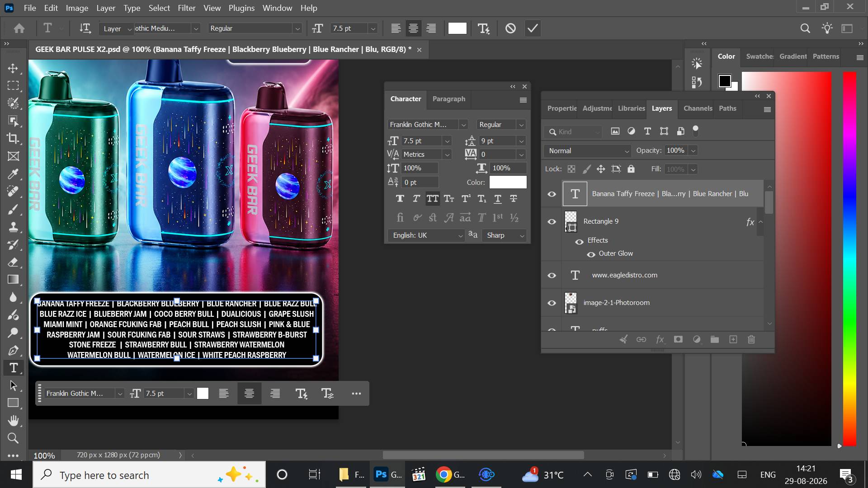Viewport: 868px width, 488px height.
Task: Commit text edits with checkmark
Action: 533,28
